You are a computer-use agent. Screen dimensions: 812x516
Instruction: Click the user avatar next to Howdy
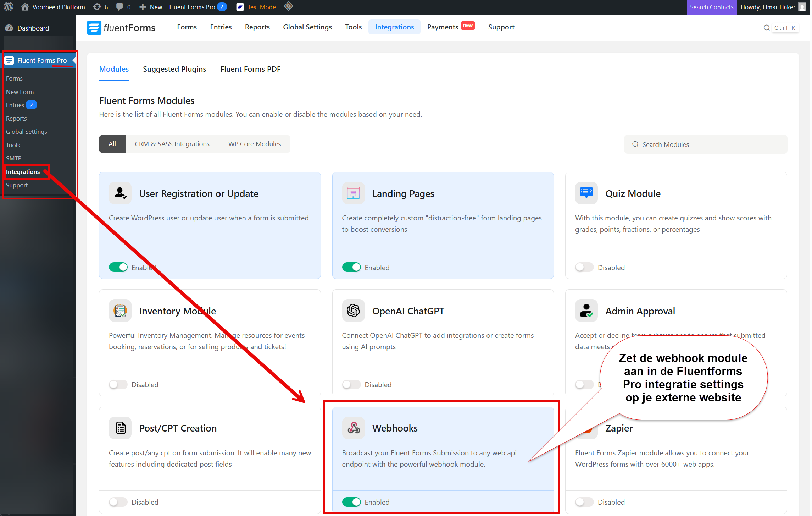(802, 7)
